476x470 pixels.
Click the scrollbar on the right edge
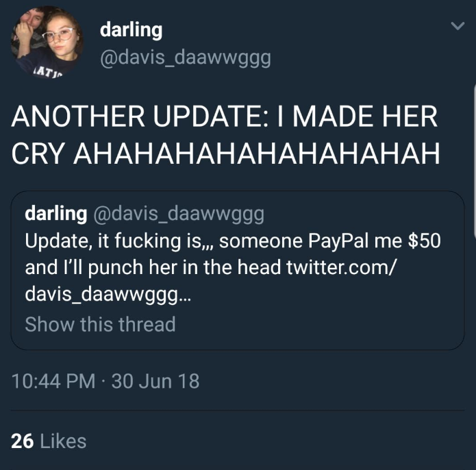474,164
